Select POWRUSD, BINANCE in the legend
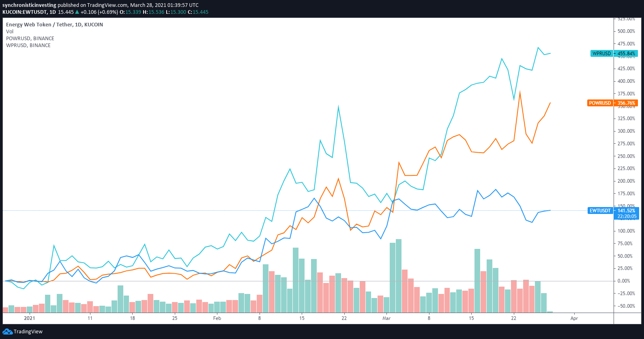Screen dimensions: 644x339 click(x=30, y=39)
